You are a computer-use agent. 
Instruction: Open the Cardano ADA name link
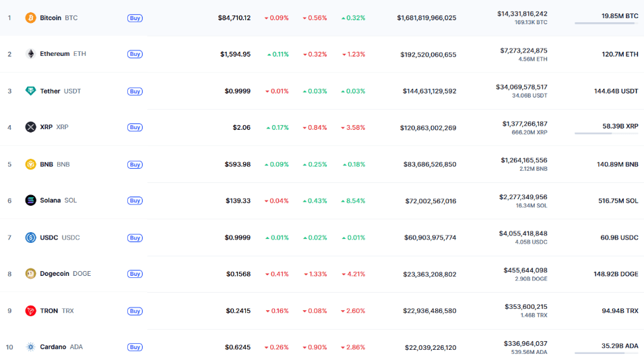click(61, 347)
